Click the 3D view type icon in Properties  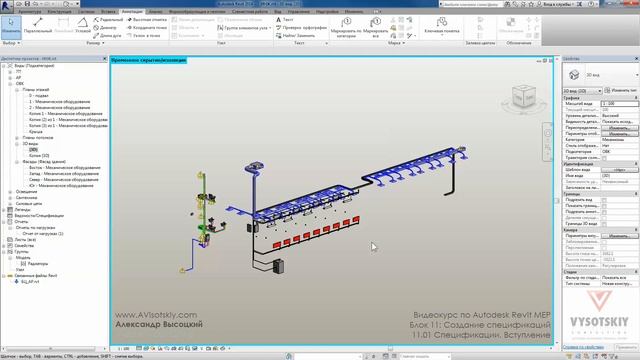point(574,75)
